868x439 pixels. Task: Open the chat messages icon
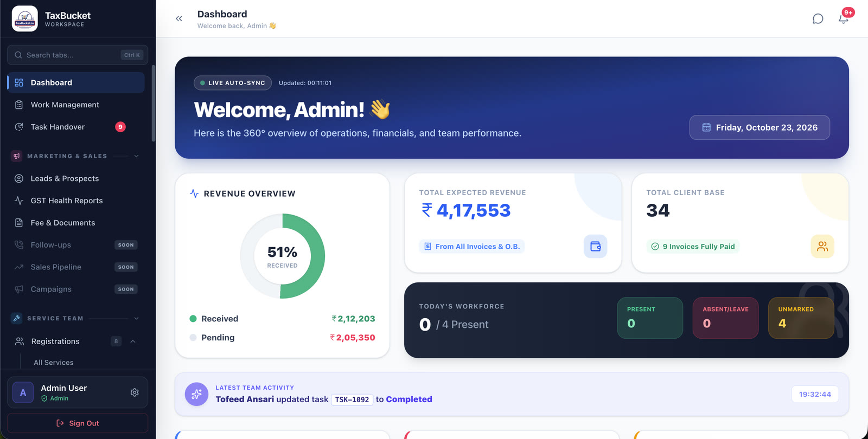tap(818, 19)
